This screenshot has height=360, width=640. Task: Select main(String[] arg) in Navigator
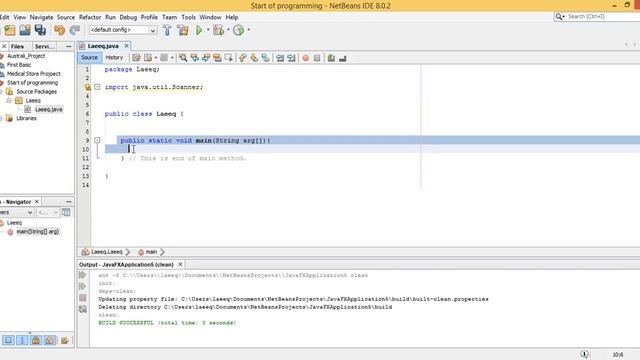(38, 231)
